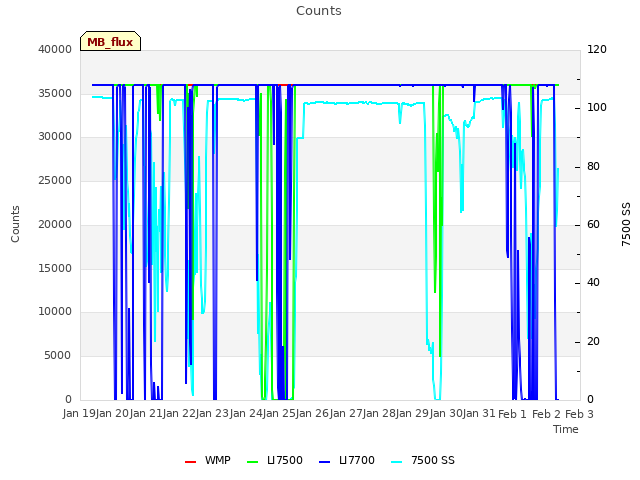Click the 5000 left axis value
640x480 pixels.
coord(58,356)
